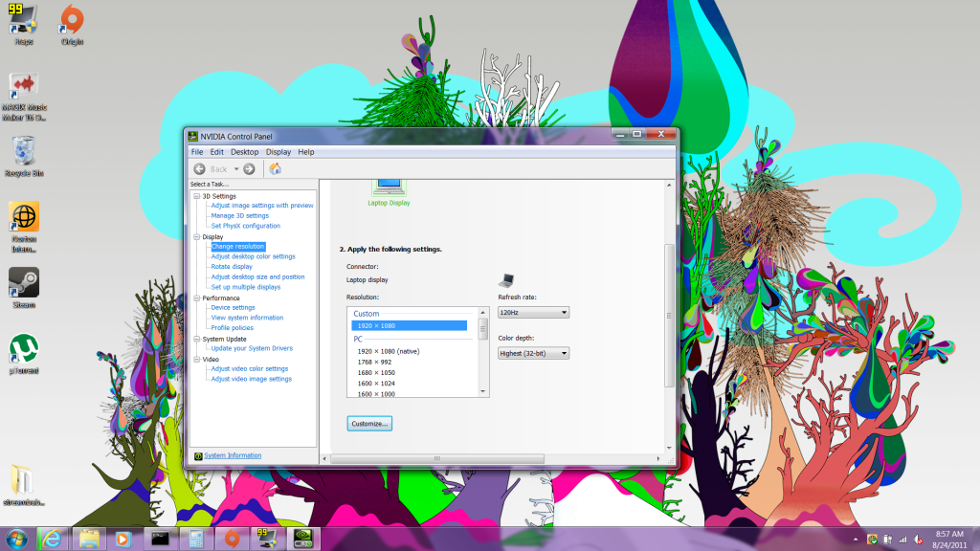Select 1920 × 1080 (native) resolution
Viewport: 980px width, 551px height.
389,351
